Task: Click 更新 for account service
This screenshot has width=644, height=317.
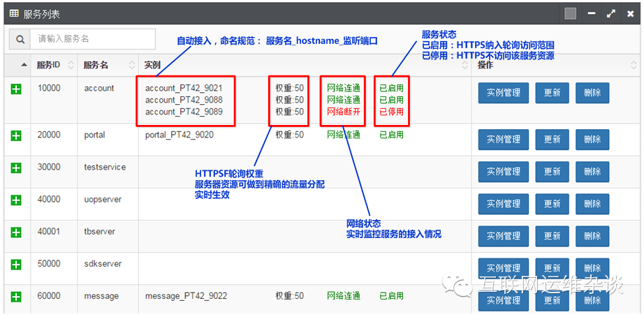Action: point(552,93)
